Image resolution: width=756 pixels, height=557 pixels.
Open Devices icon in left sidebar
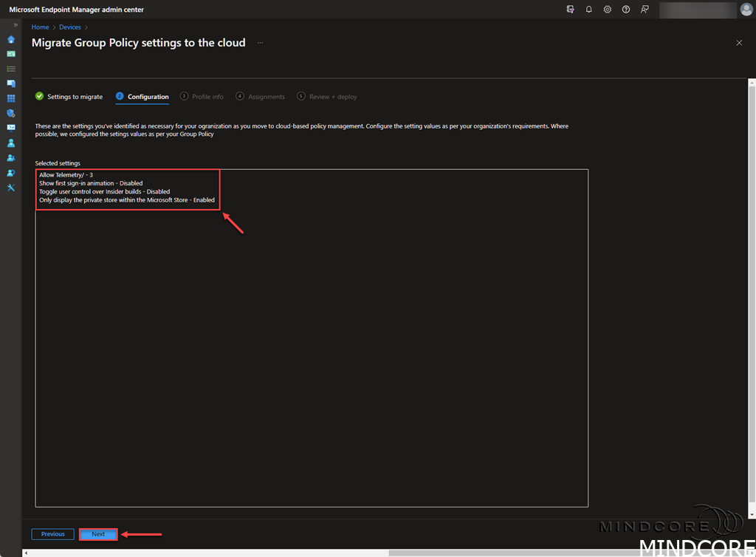coord(11,83)
